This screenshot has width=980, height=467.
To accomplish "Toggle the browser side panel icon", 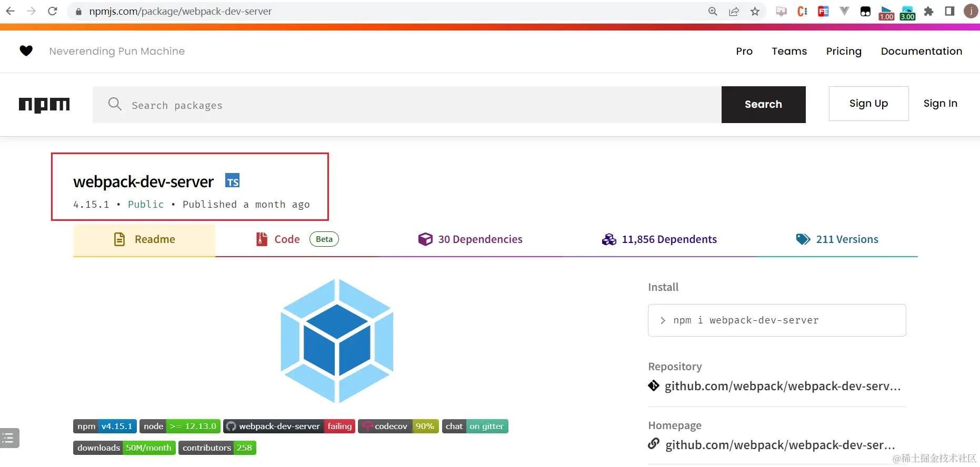I will (x=949, y=11).
